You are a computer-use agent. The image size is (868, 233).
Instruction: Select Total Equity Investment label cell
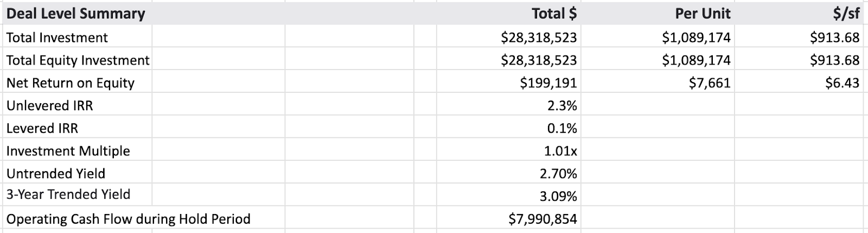77,60
